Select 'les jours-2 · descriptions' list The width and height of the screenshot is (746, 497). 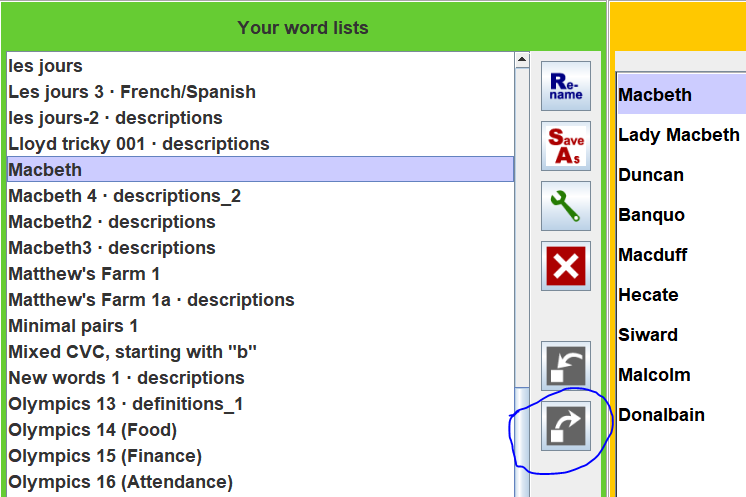(261, 118)
